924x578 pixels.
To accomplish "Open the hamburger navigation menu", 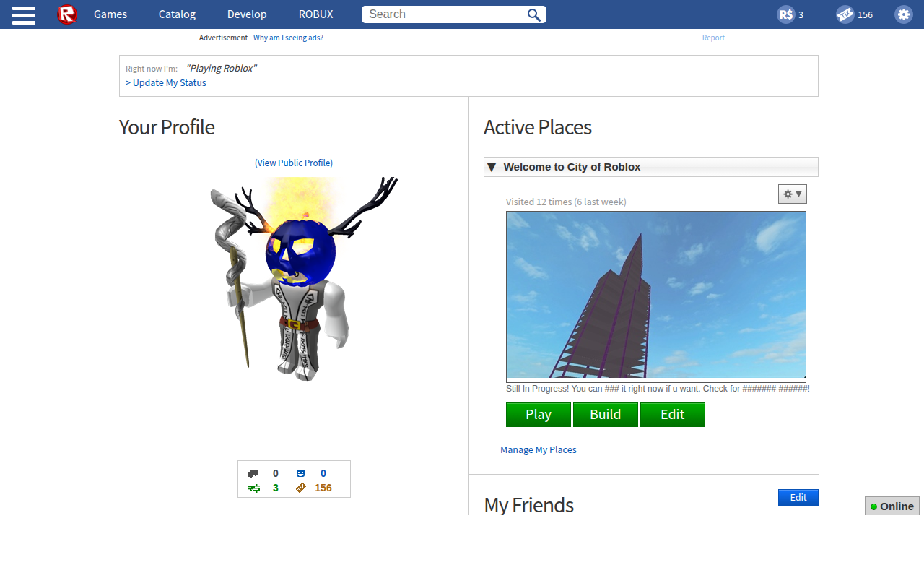I will pyautogui.click(x=24, y=14).
